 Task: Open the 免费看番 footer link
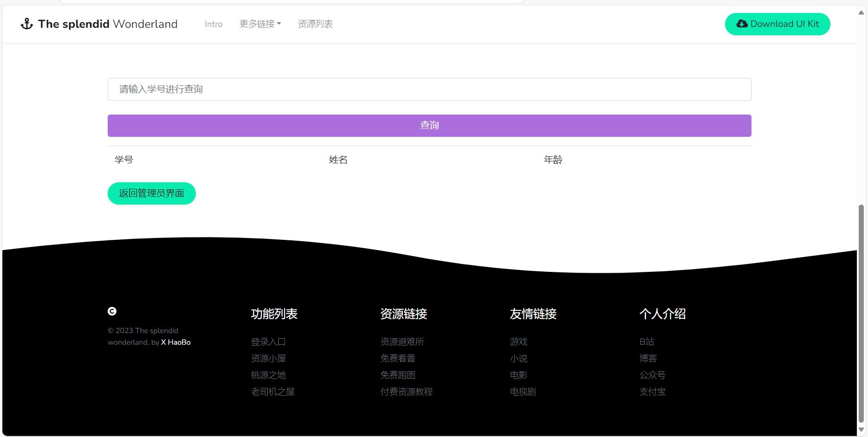coord(398,359)
